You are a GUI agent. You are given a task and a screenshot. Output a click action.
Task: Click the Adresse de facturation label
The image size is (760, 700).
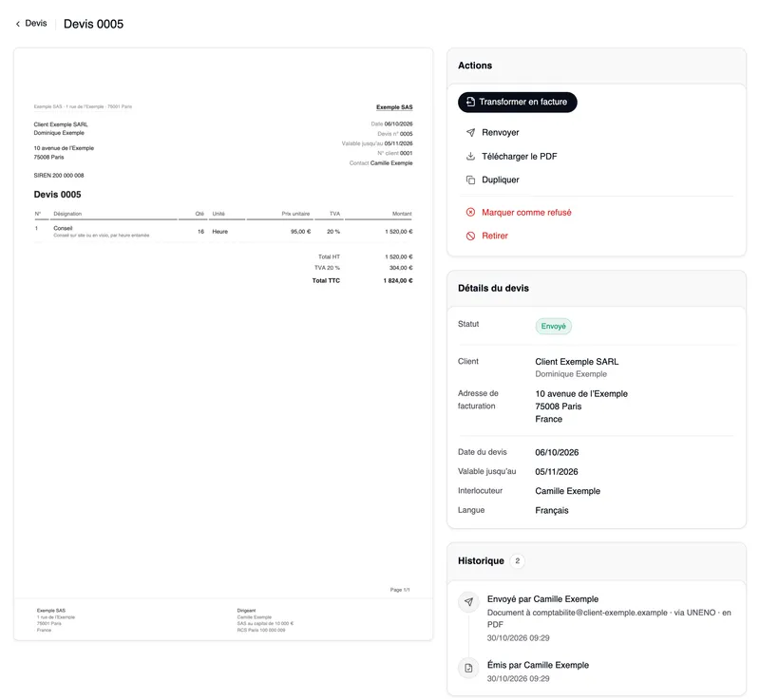pos(478,400)
